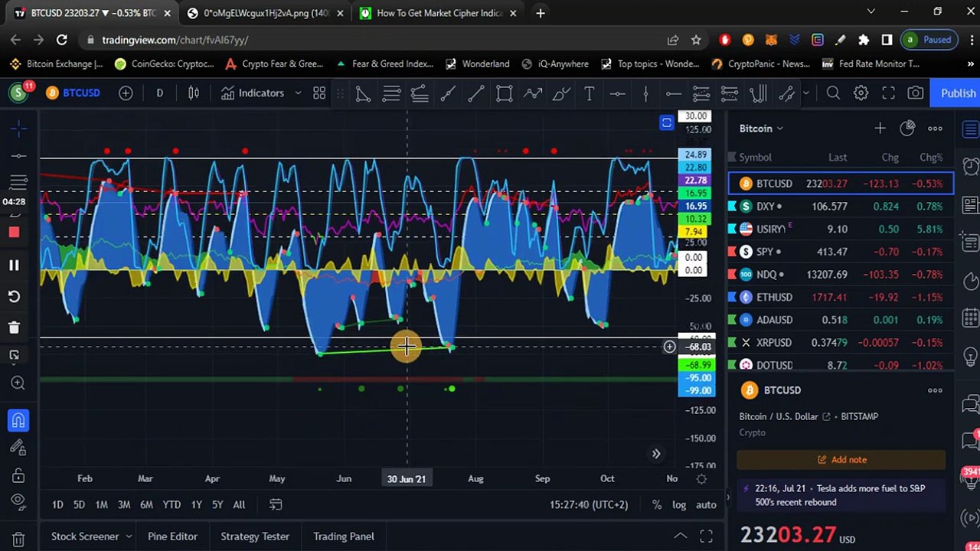This screenshot has height=551, width=980.
Task: Set time range to 3M
Action: 123,505
